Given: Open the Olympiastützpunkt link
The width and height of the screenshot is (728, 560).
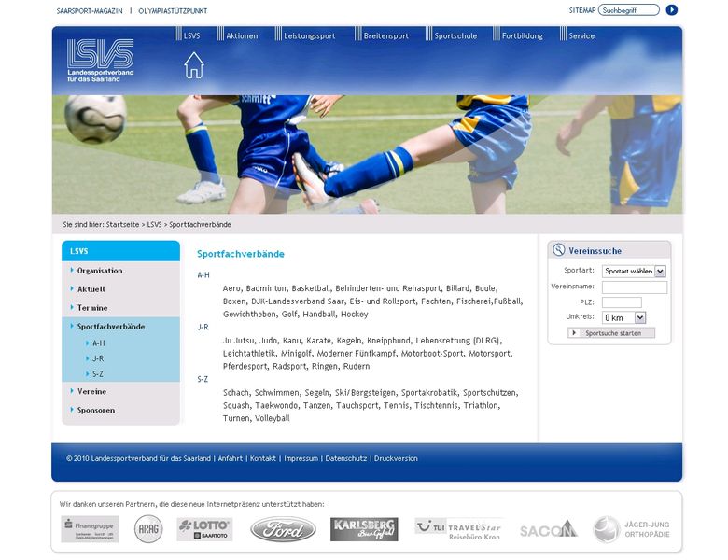Looking at the screenshot, I should coord(173,10).
